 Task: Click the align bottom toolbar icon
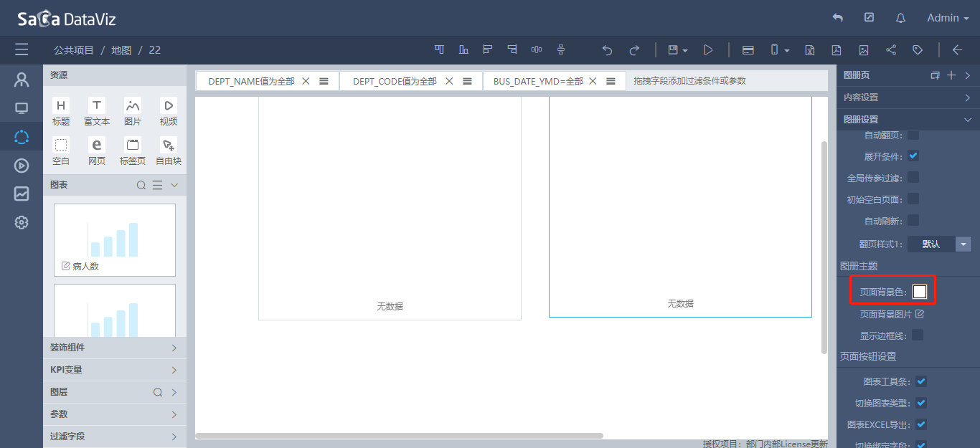tap(463, 49)
